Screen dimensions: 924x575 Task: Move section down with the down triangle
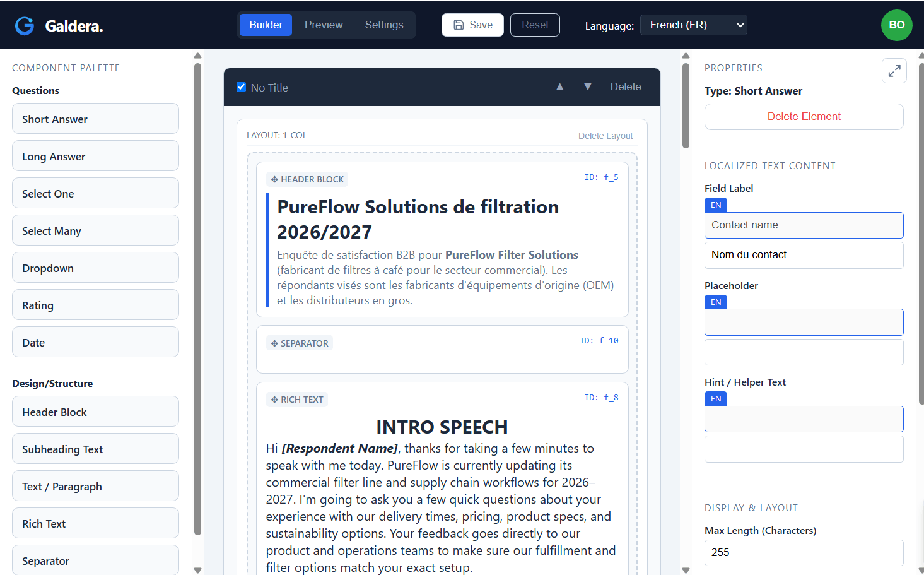point(587,87)
